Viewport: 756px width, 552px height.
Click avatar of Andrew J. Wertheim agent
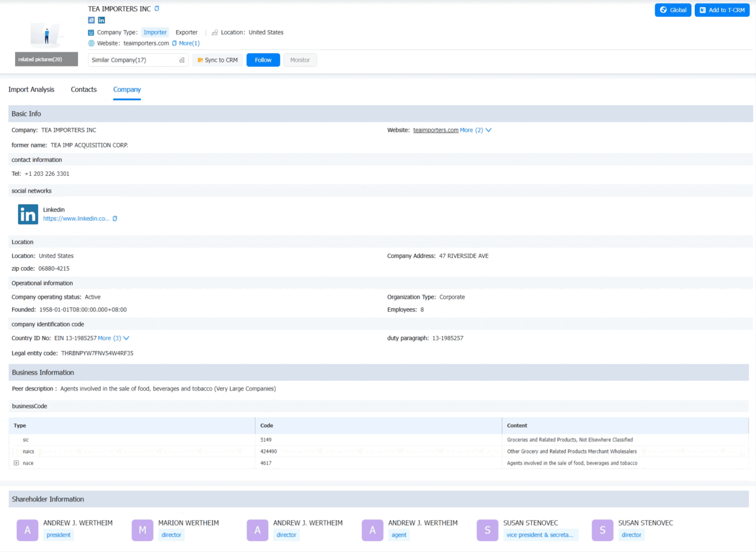point(373,530)
